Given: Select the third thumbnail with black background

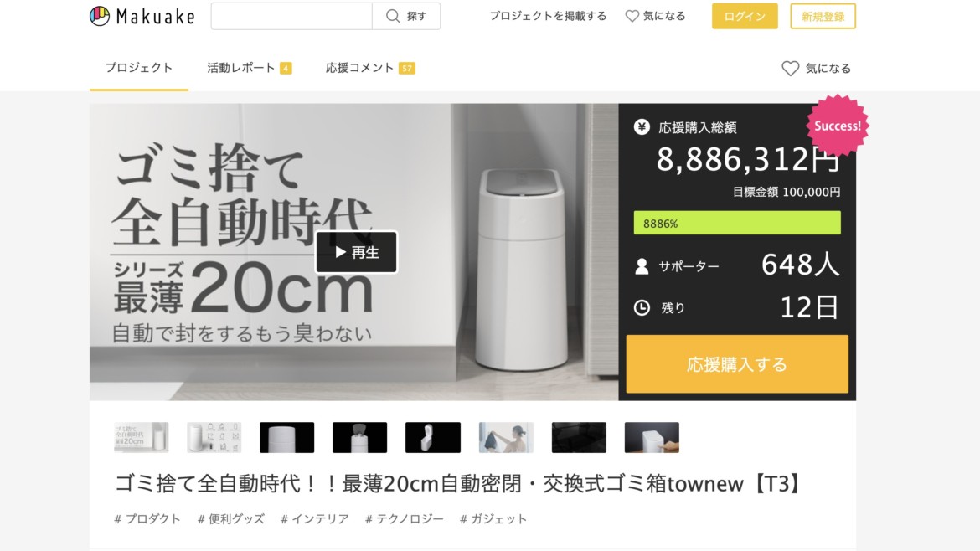Looking at the screenshot, I should 286,437.
